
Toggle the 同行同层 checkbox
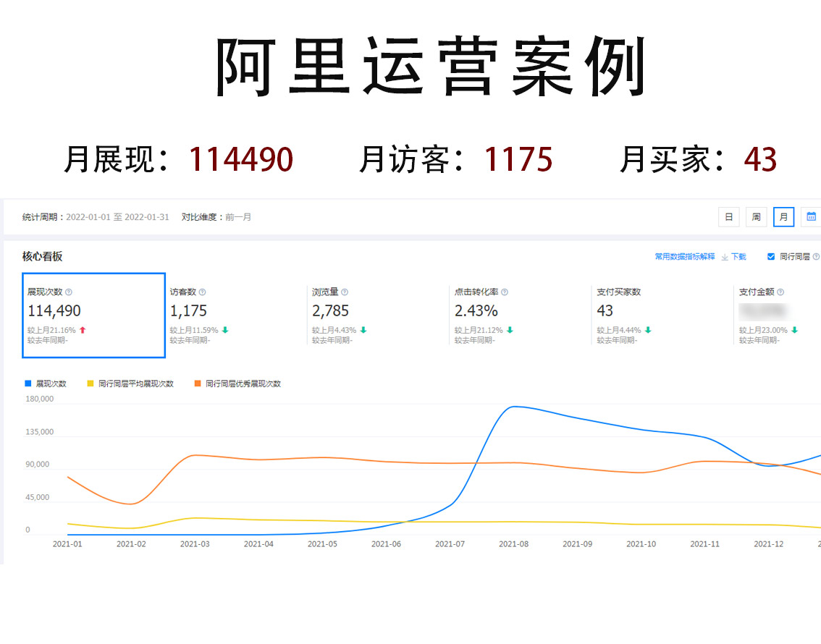[x=771, y=256]
